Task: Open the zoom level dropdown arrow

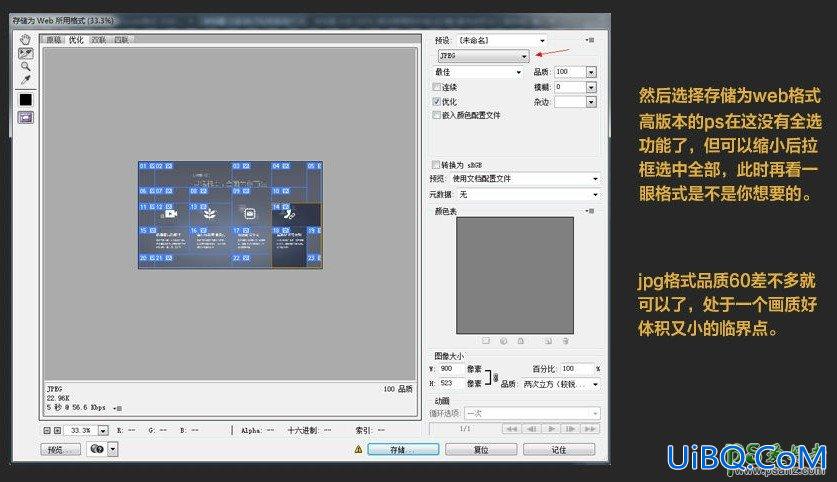Action: coord(103,430)
